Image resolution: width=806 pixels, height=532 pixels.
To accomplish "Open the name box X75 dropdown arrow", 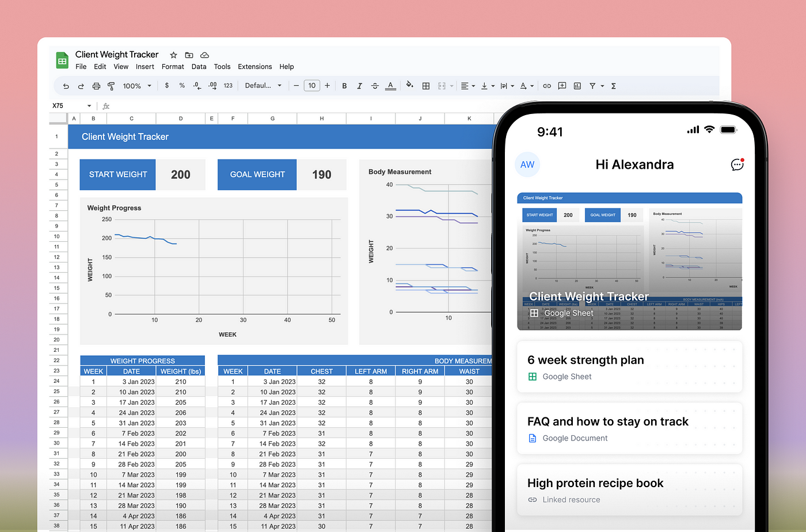I will click(89, 106).
